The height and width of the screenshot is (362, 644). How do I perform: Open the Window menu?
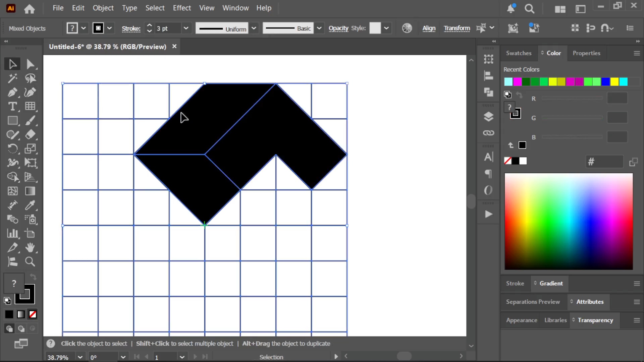(x=235, y=8)
